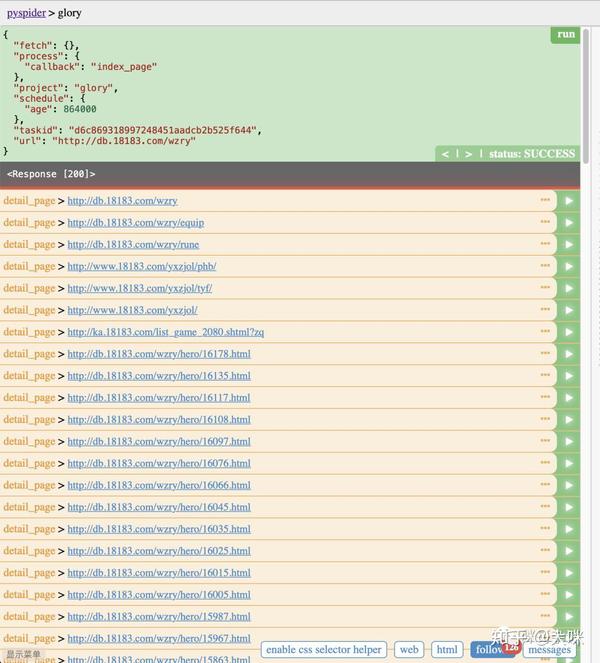The width and height of the screenshot is (600, 663).
Task: Run the db.18183.com/wzry/equip follow task
Action: 569,222
